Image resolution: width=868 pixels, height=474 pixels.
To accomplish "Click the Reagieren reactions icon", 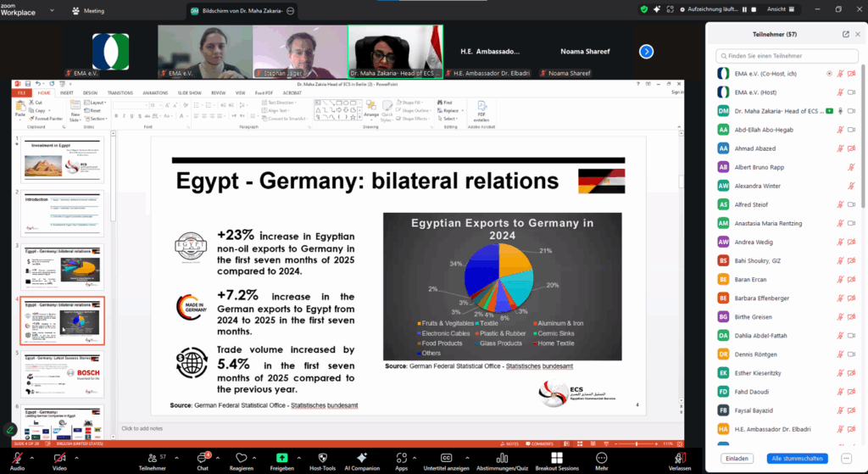I will pyautogui.click(x=242, y=458).
